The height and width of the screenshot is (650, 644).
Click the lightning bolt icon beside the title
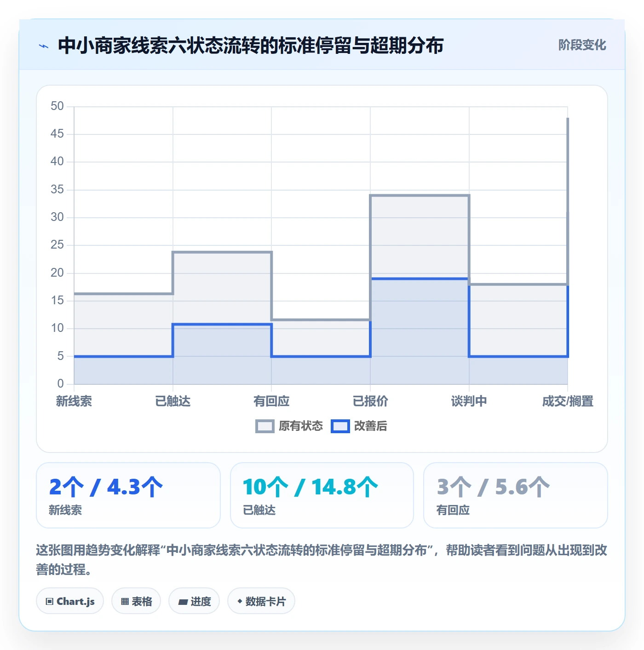44,46
